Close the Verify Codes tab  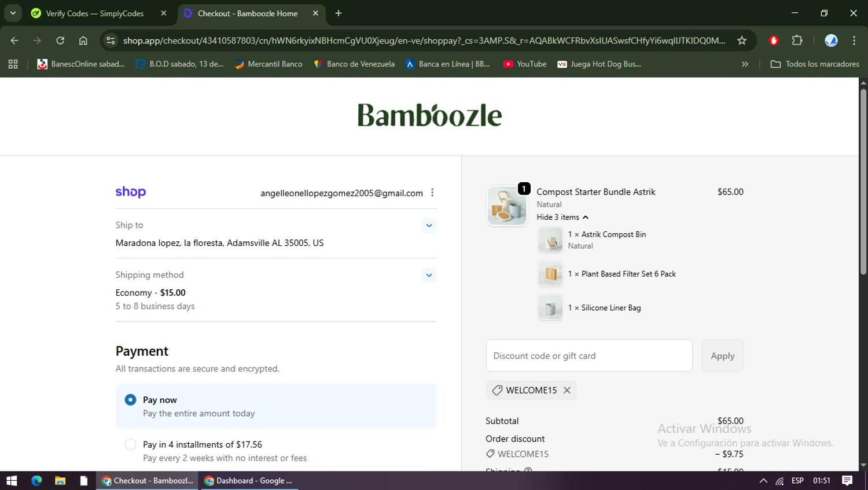tap(164, 13)
